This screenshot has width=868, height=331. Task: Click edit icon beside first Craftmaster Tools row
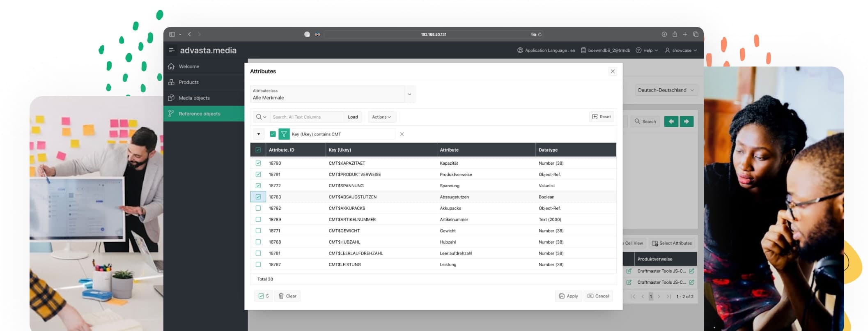point(629,271)
